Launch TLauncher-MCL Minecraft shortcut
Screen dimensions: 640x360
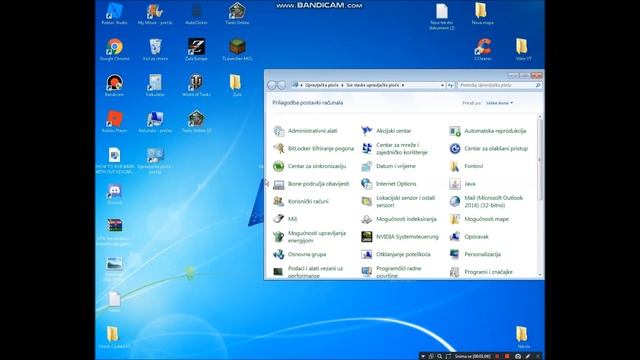tap(237, 49)
